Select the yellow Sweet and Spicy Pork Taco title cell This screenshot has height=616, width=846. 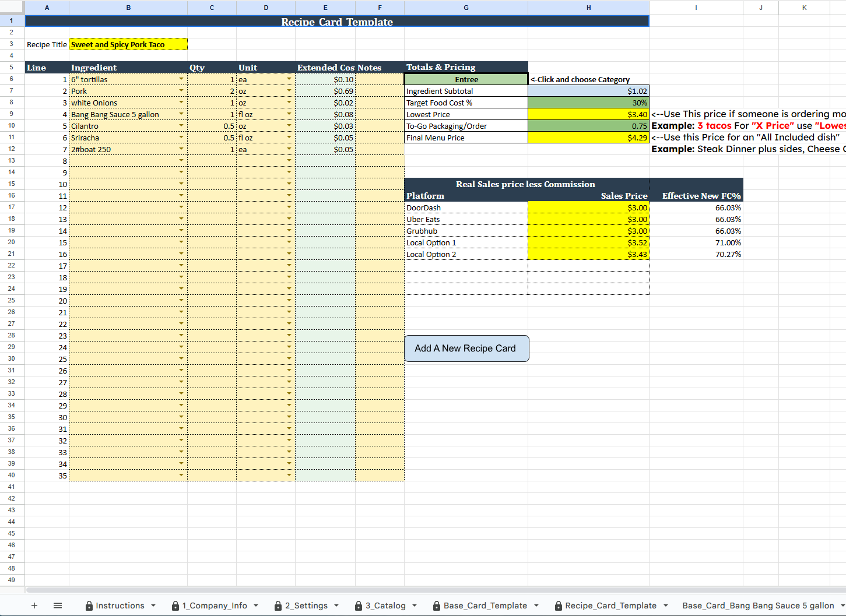coord(128,44)
